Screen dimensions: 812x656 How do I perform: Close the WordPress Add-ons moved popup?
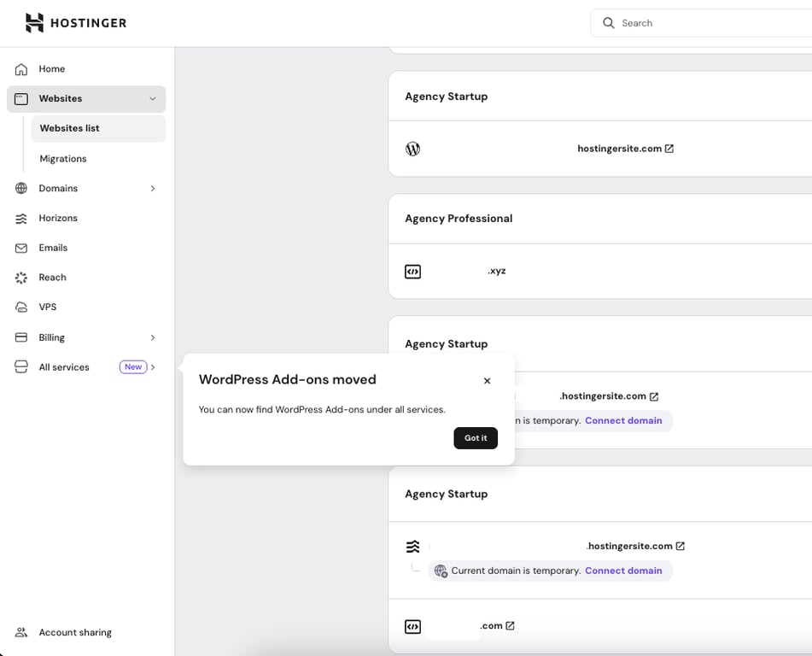coord(487,381)
